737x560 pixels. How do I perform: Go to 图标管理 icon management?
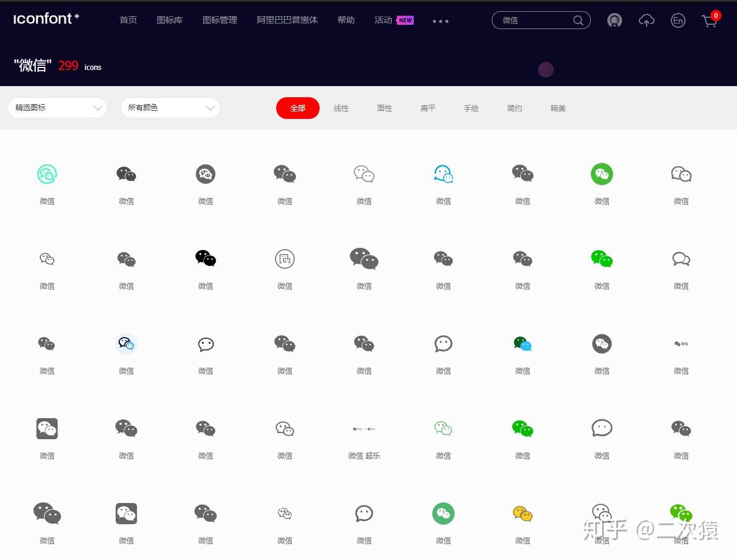(219, 20)
